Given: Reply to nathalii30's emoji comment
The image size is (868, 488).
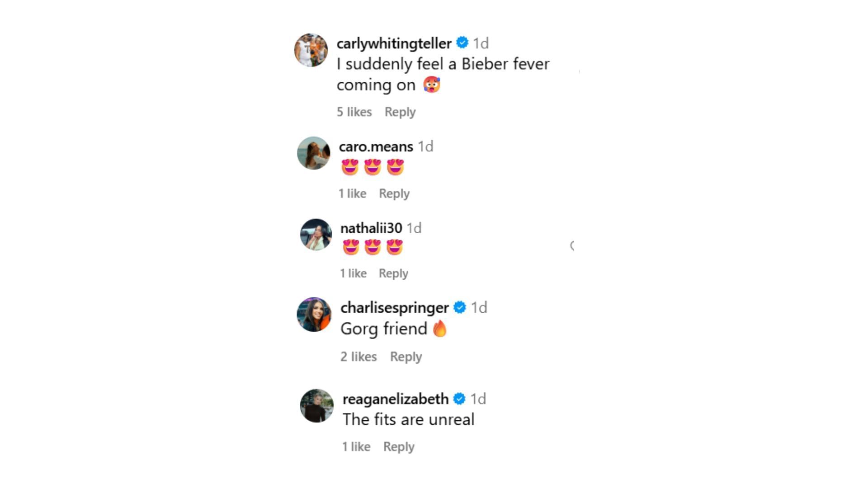Looking at the screenshot, I should coord(393,273).
